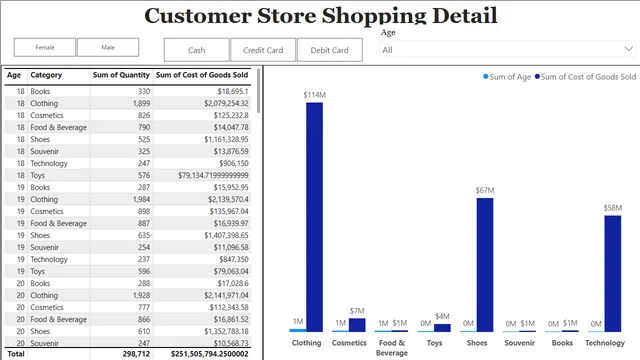
Task: Select cell $2,079,254.32 in table
Action: point(226,103)
